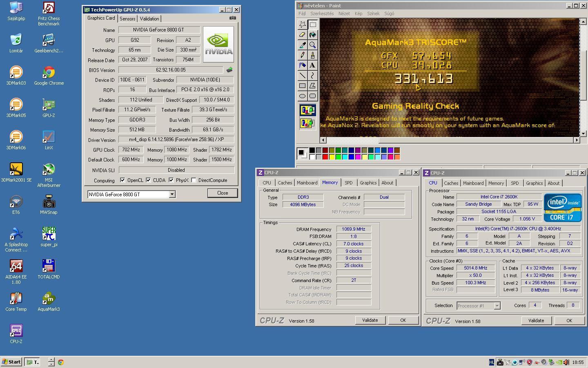Image resolution: width=588 pixels, height=368 pixels.
Task: Open the Fritz Chess Benchmark desktop icon
Action: tap(49, 14)
